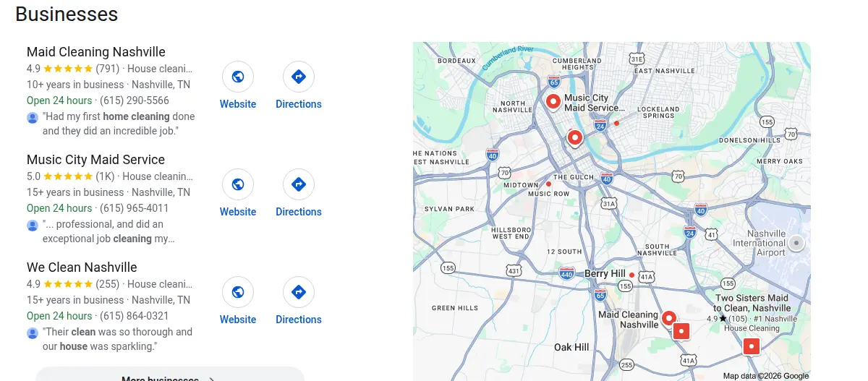Select the Music City Maid Service map pin
The width and height of the screenshot is (868, 381).
553,103
